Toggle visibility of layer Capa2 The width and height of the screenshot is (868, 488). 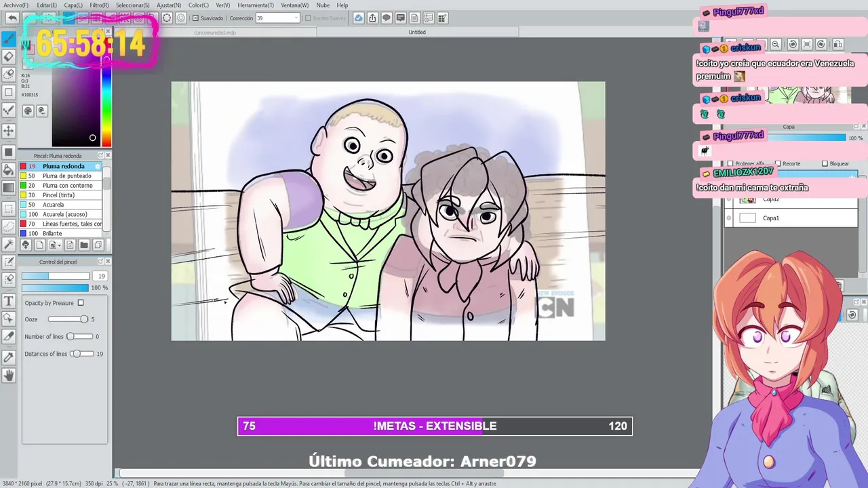[729, 199]
